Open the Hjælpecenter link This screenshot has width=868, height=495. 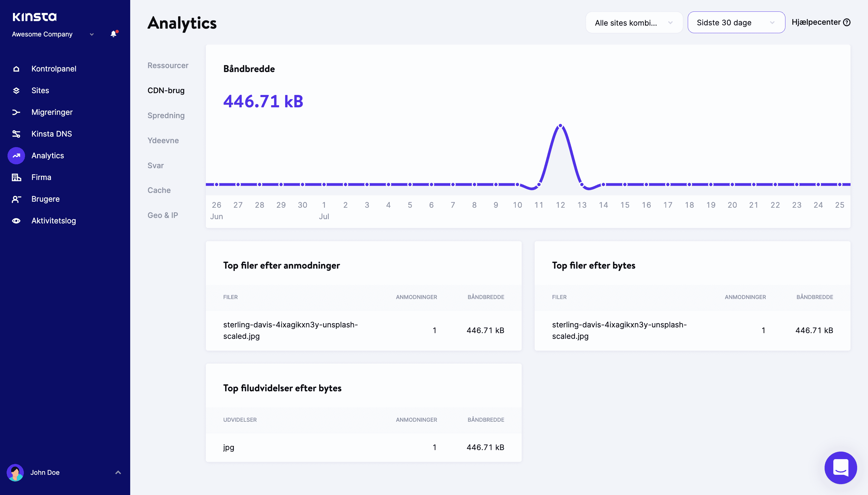point(820,22)
